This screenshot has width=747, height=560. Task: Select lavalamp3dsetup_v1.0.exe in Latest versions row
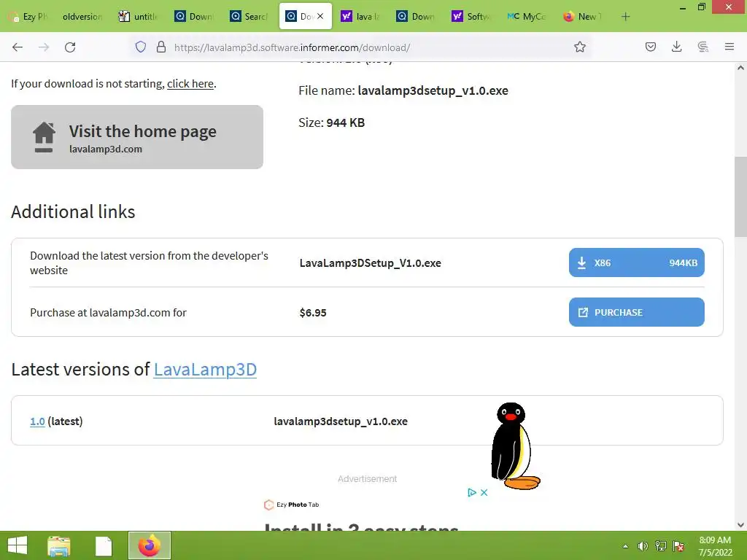click(x=341, y=421)
